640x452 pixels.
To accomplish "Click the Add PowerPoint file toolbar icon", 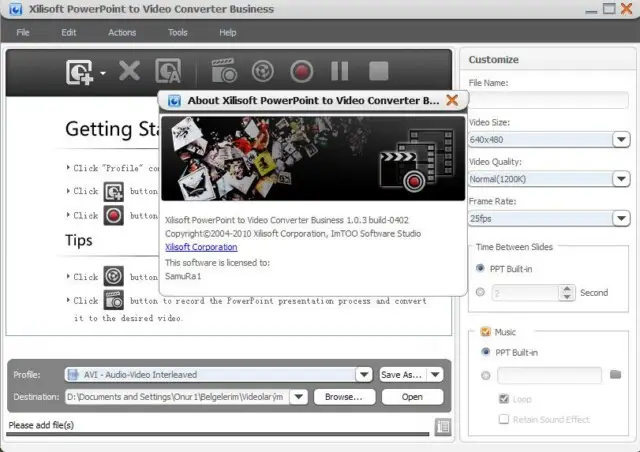I will click(x=80, y=72).
